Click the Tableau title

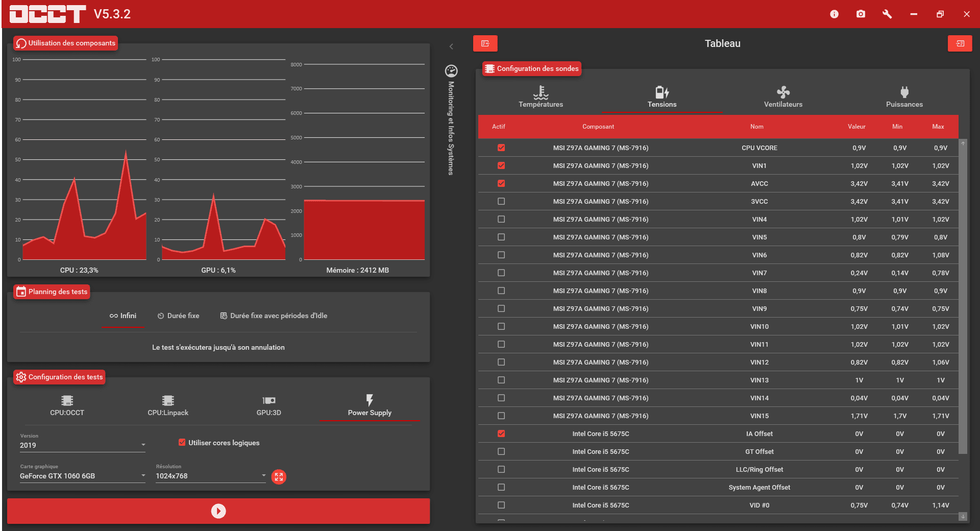[x=722, y=43]
